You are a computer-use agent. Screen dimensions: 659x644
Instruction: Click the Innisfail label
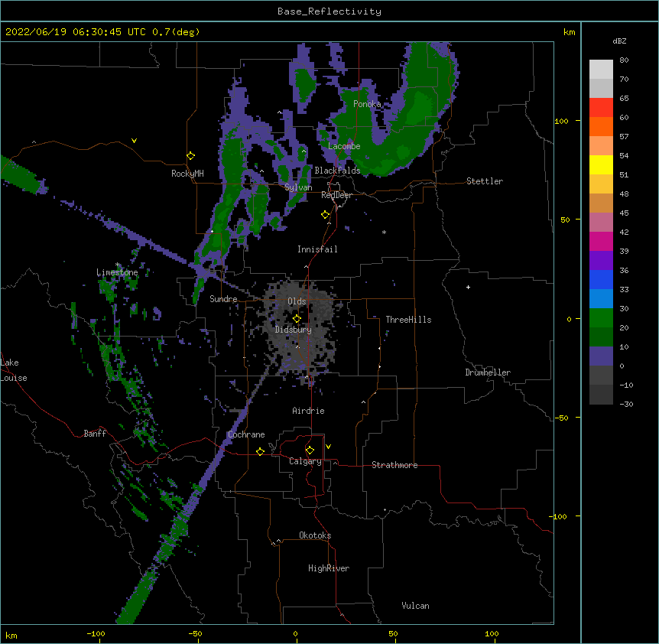(317, 249)
